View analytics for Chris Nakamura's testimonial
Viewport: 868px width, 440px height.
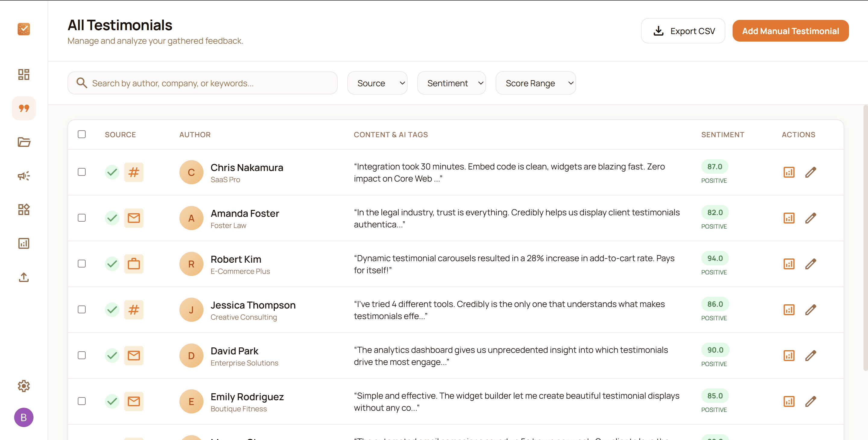point(788,172)
